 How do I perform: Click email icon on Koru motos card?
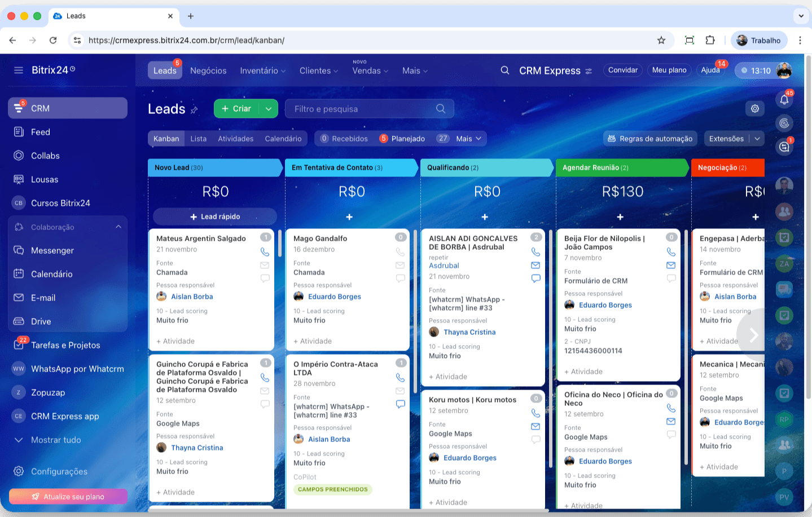(536, 426)
